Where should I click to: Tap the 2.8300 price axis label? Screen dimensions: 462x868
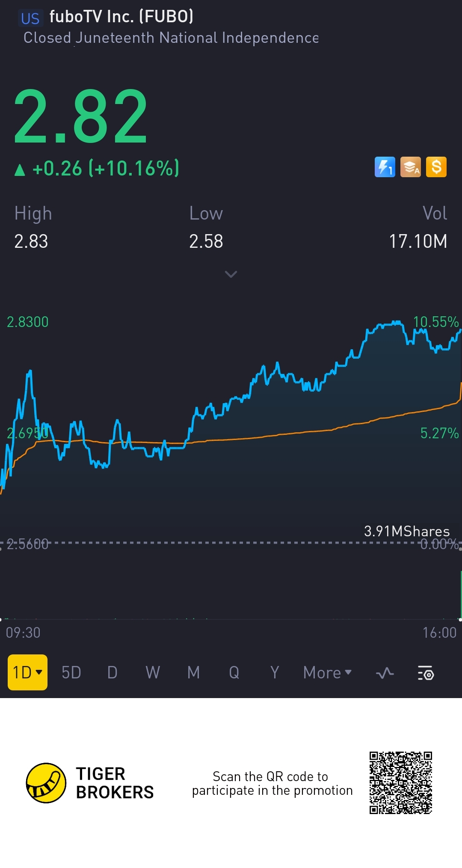click(x=28, y=322)
